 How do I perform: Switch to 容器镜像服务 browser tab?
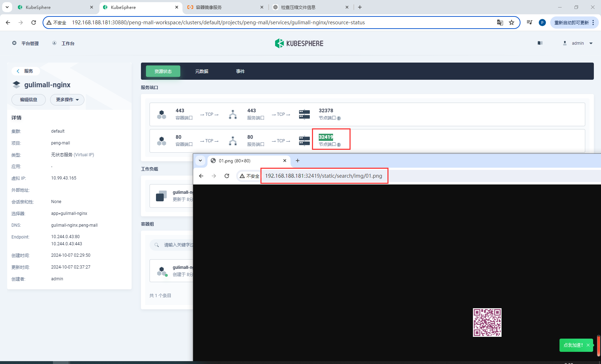(x=226, y=7)
